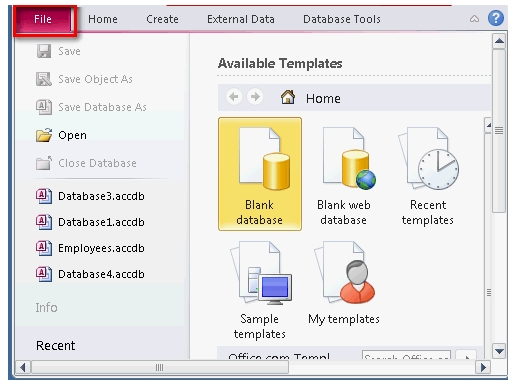
Task: Select the External Data tab
Action: [x=241, y=19]
